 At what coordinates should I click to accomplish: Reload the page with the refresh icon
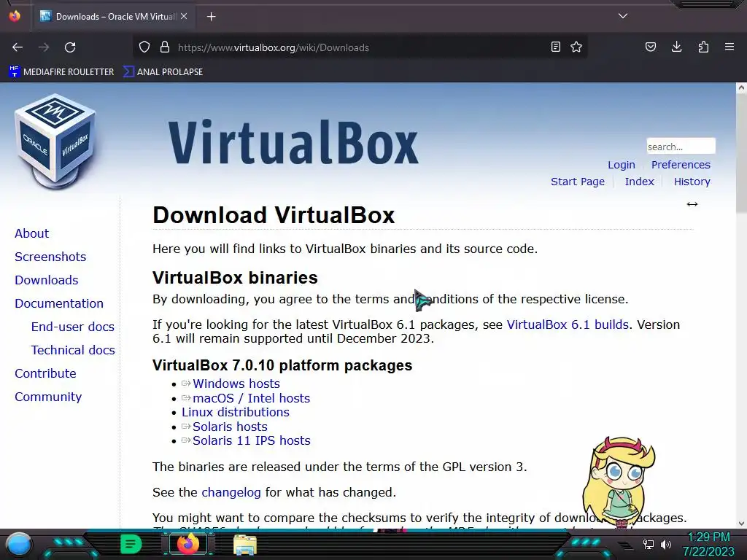coord(70,47)
